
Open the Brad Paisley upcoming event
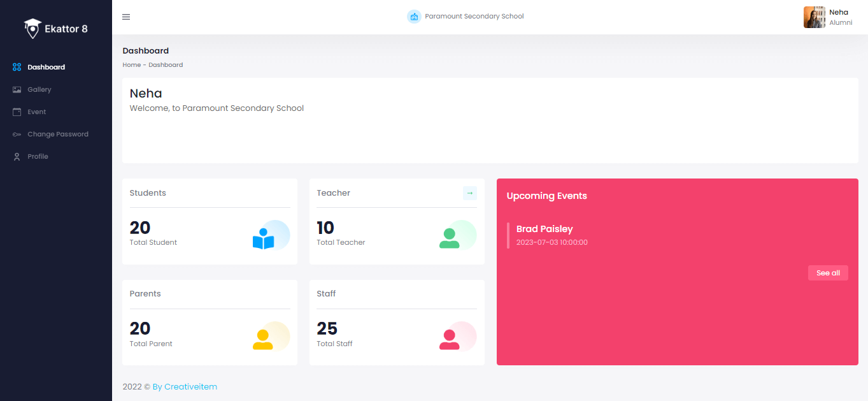(544, 229)
